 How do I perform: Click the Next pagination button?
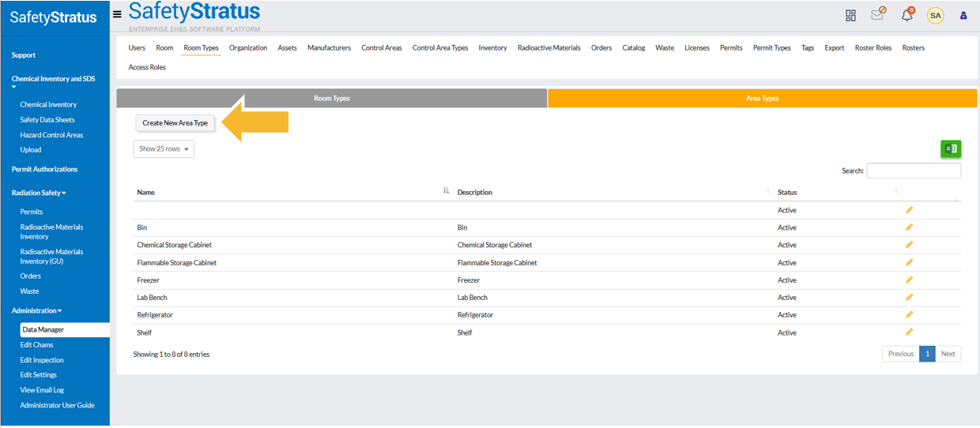(948, 354)
